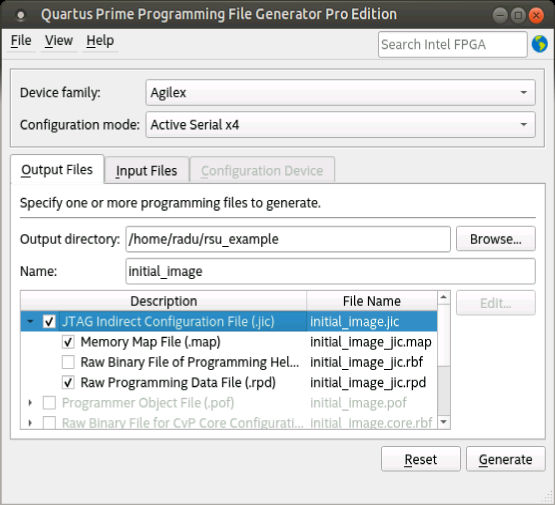This screenshot has width=555, height=505.
Task: Minimize the Programming File Generator window
Action: pyautogui.click(x=500, y=15)
